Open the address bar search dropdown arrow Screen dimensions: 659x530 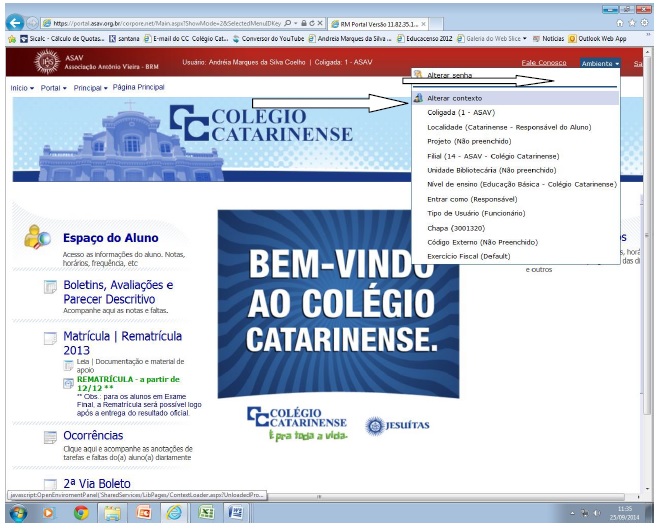(295, 23)
